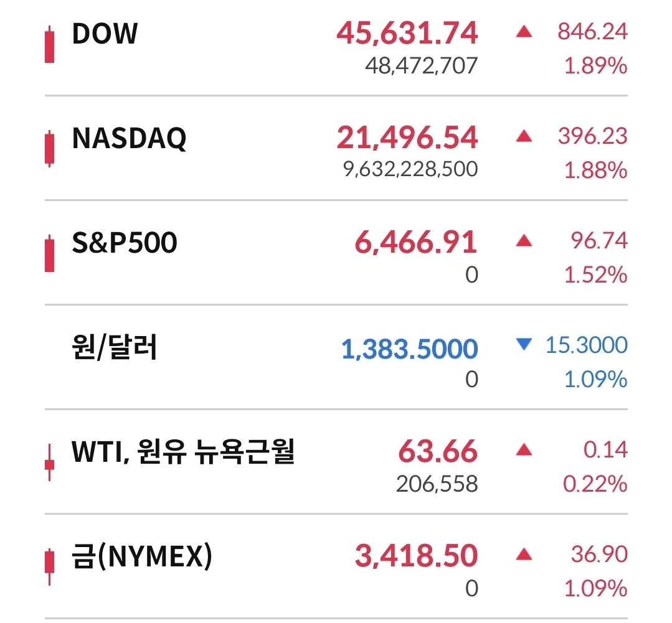
Task: Click the gold NYMEX candlestick icon
Action: pos(50,566)
